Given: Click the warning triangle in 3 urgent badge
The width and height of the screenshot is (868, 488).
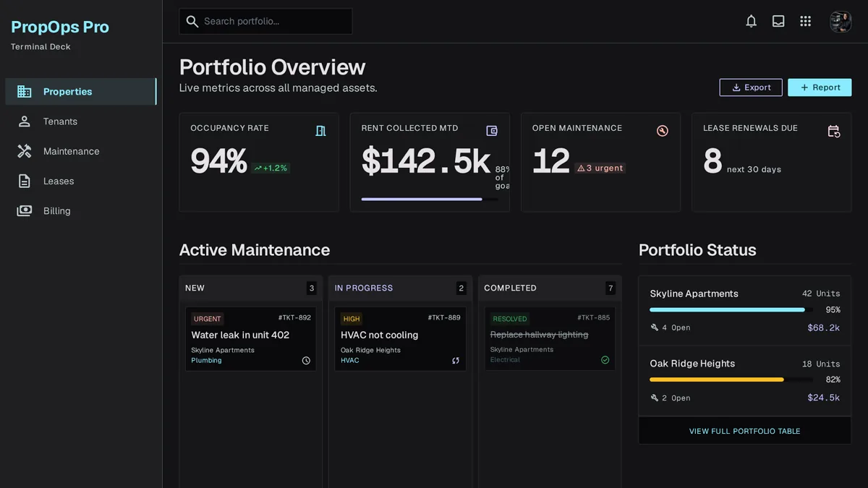Looking at the screenshot, I should (x=581, y=168).
